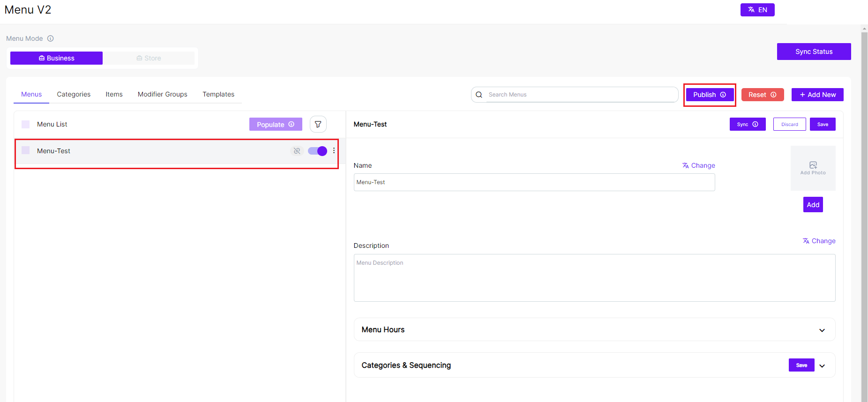Toggle the Menu-Test enable switch
Screen dimensions: 868x402
pos(317,151)
